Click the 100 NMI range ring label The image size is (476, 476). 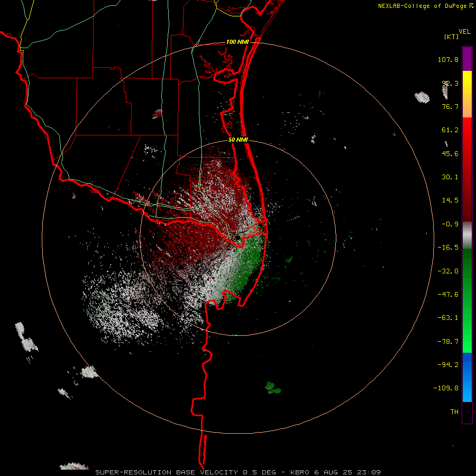coord(237,42)
